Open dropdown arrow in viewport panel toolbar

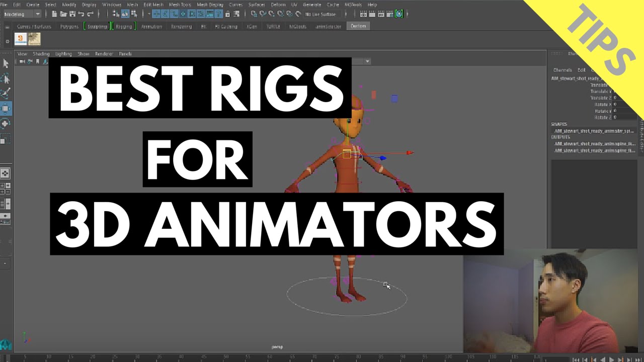coord(368,61)
